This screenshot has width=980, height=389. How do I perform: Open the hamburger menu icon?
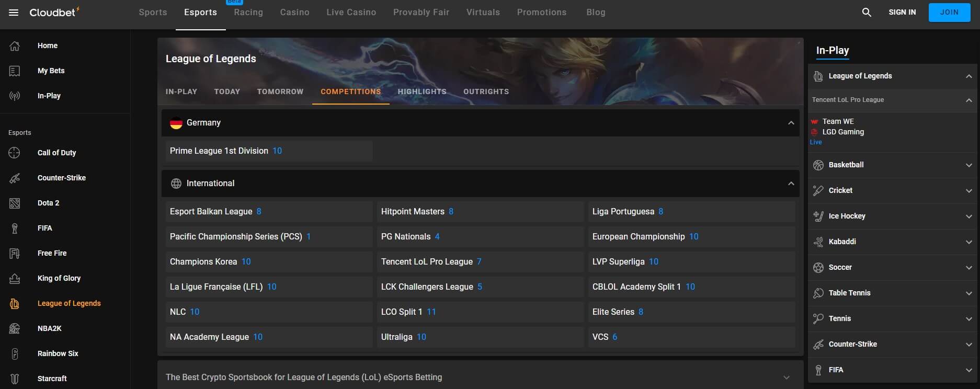coord(14,12)
